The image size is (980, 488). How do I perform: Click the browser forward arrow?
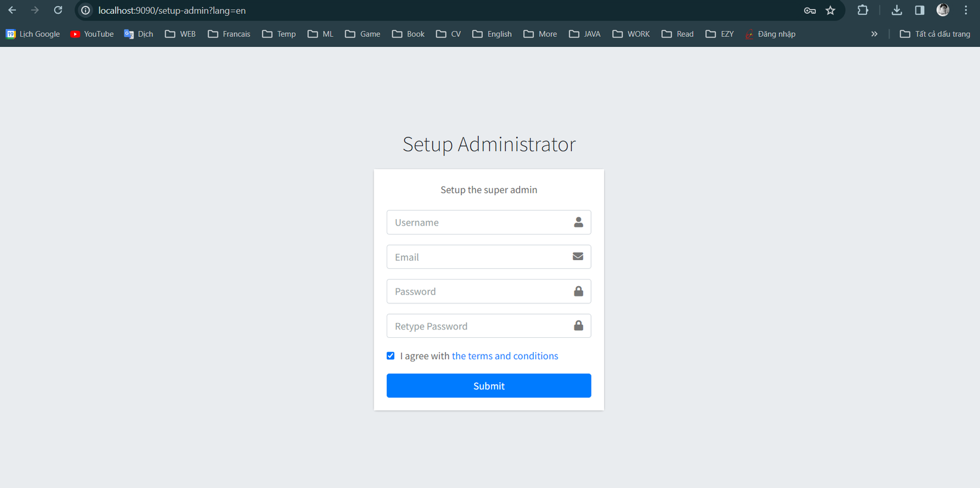click(35, 10)
